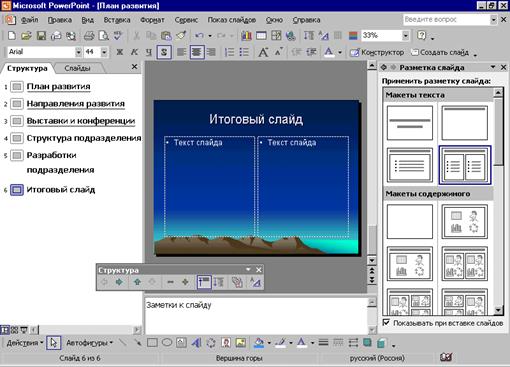
Task: Expand the Автофигуры dropdown menu
Action: tap(89, 342)
